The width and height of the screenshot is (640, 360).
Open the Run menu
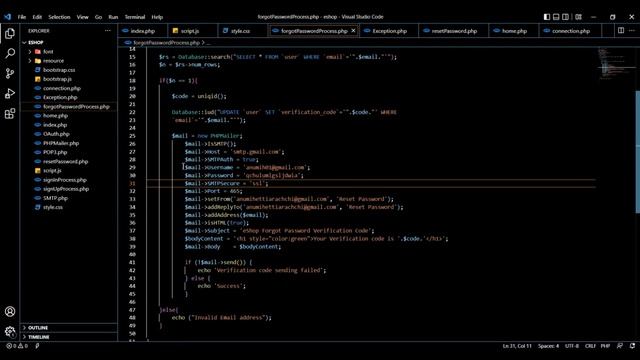click(x=113, y=17)
